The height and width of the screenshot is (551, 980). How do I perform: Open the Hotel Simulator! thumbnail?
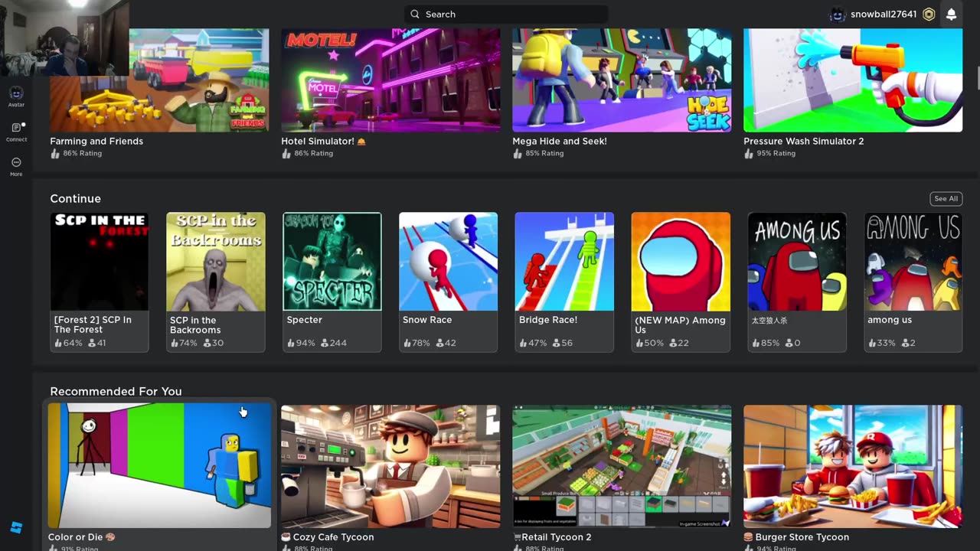390,80
